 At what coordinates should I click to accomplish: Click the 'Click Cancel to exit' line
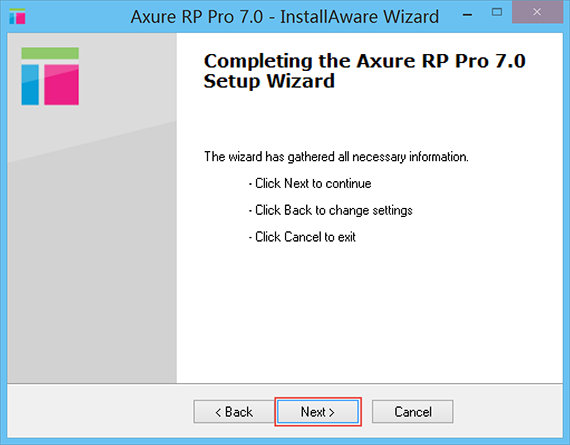302,237
